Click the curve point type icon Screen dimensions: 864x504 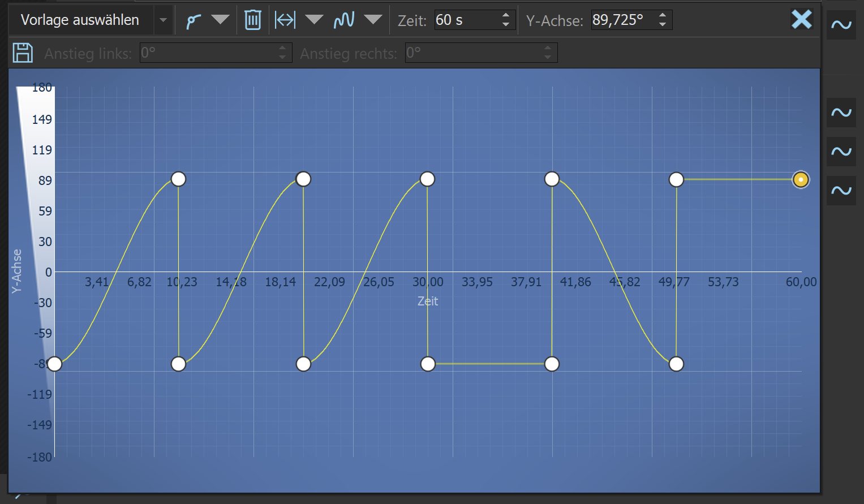click(194, 21)
